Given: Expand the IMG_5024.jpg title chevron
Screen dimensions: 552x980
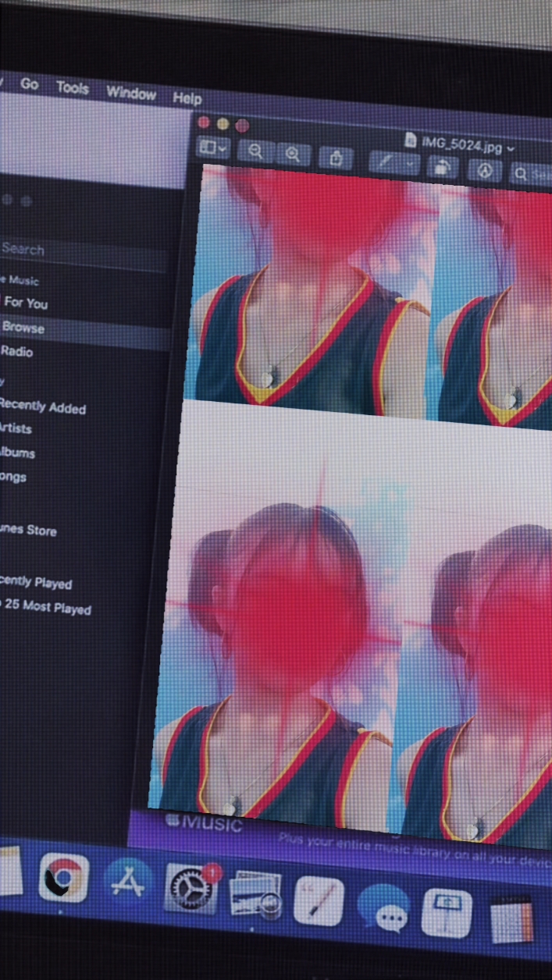Looking at the screenshot, I should (x=511, y=147).
